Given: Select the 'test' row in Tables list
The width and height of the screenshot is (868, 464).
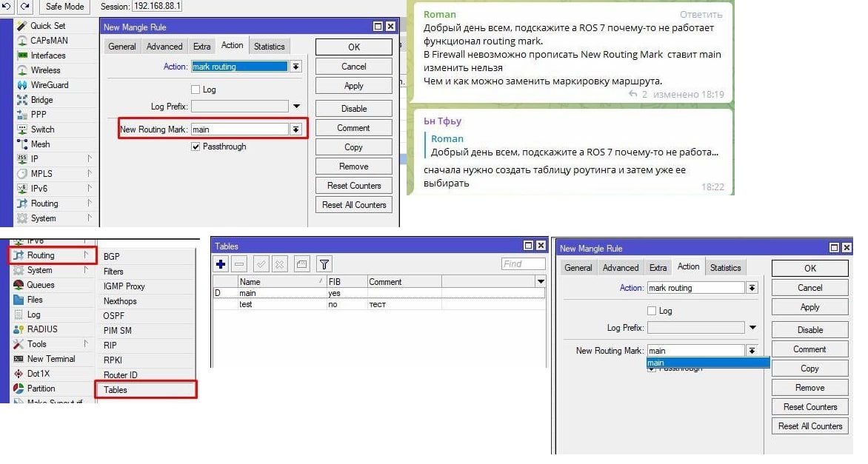Looking at the screenshot, I should pyautogui.click(x=378, y=304).
